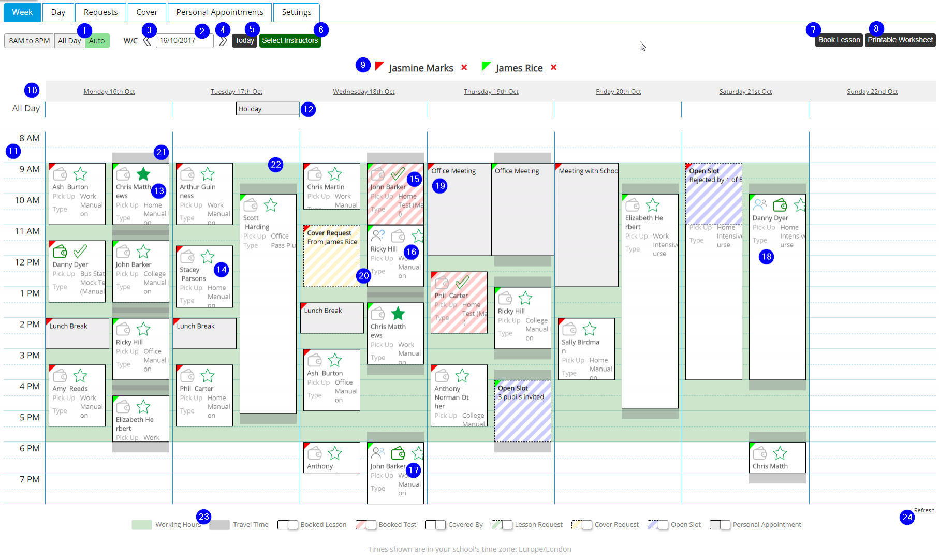Click star icon on Arthur Guinness lesson
This screenshot has width=939, height=560.
pos(208,174)
